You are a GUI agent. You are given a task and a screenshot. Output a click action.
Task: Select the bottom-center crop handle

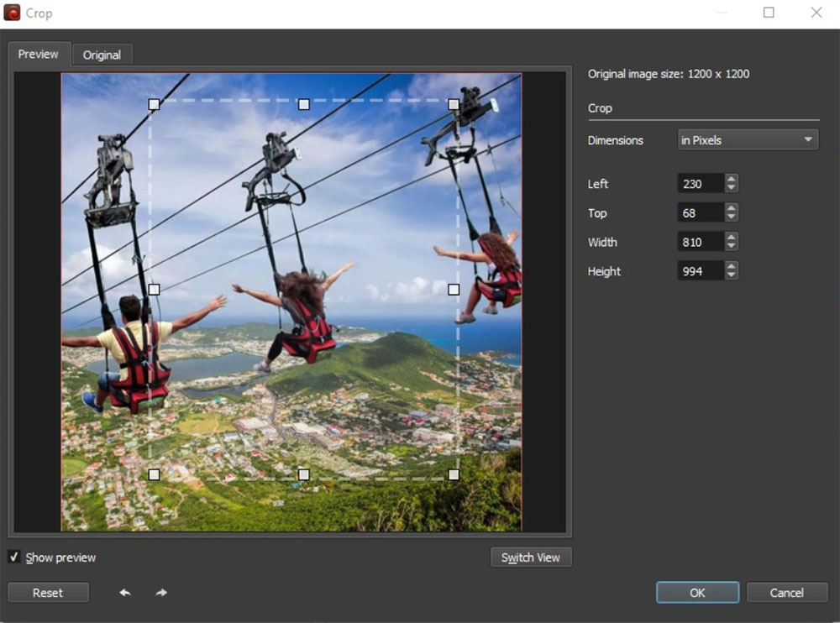click(x=303, y=474)
